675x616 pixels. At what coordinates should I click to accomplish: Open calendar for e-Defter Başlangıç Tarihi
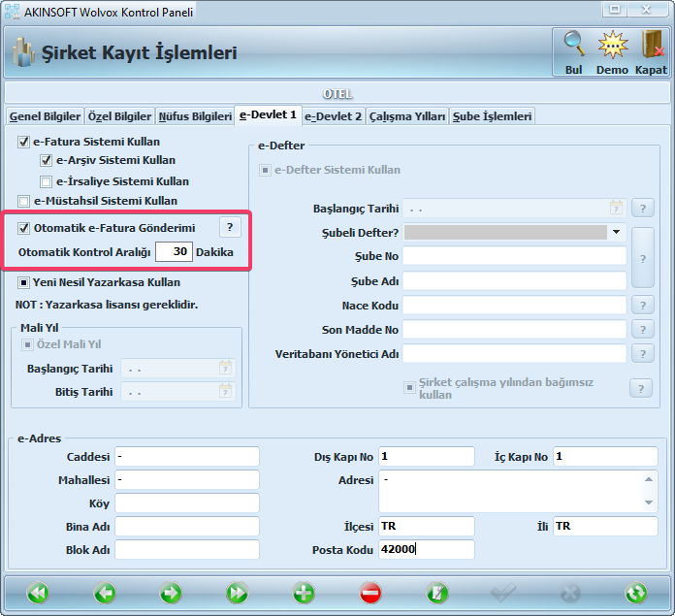[x=617, y=208]
